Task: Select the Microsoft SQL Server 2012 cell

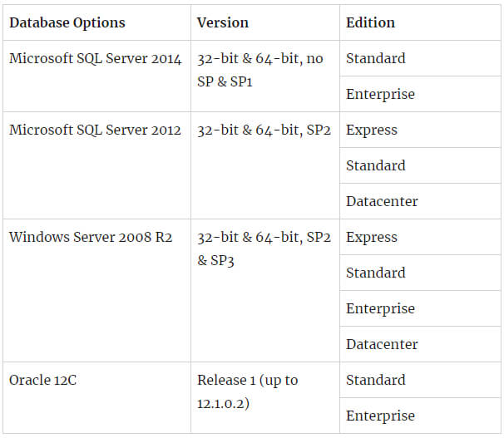Action: (x=96, y=165)
